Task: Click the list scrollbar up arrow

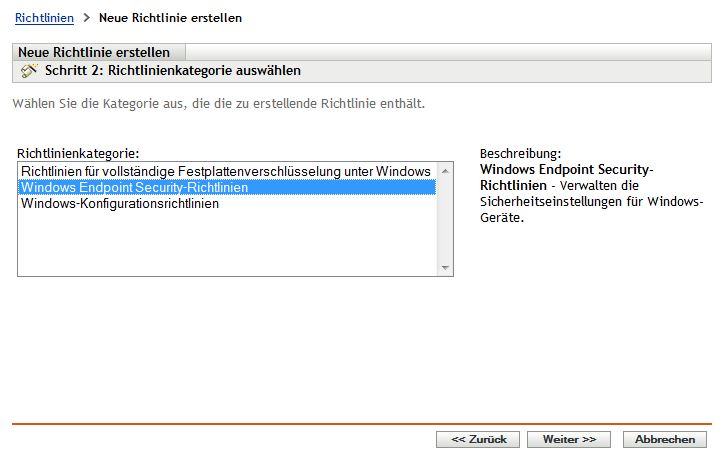Action: pyautogui.click(x=445, y=171)
